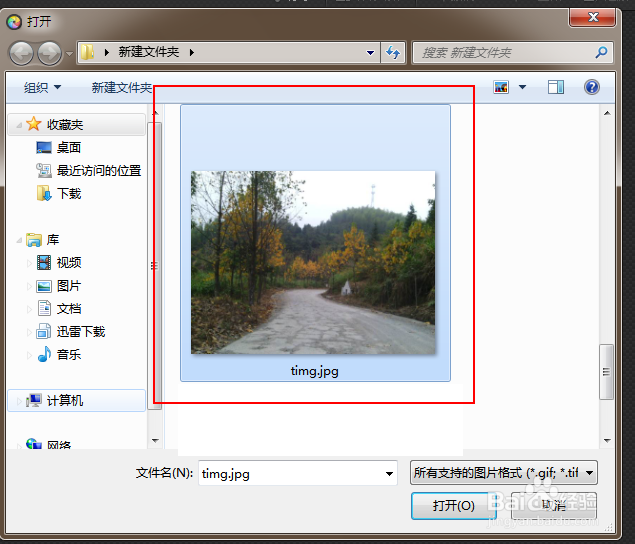Open the address bar history dropdown
635x544 pixels.
pos(370,53)
